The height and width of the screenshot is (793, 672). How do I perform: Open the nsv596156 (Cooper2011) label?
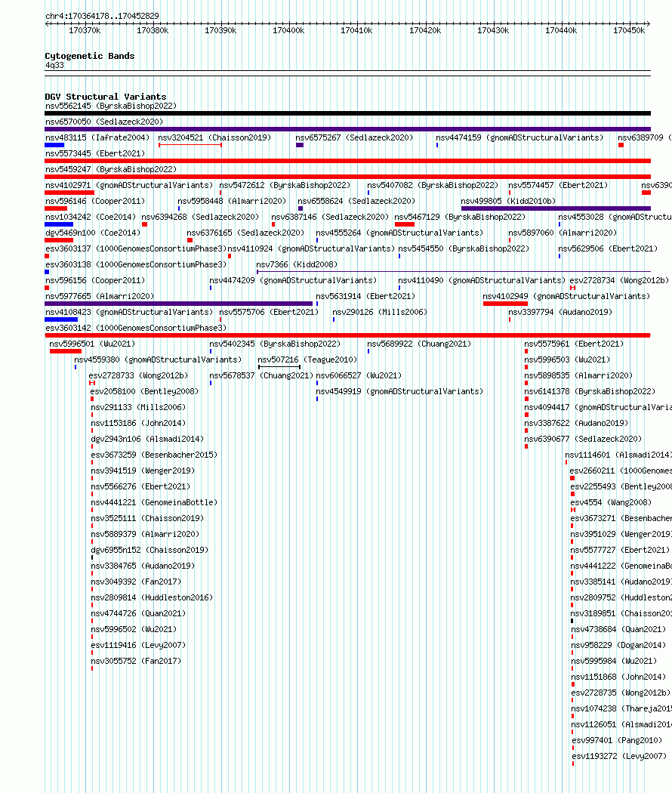pos(95,280)
